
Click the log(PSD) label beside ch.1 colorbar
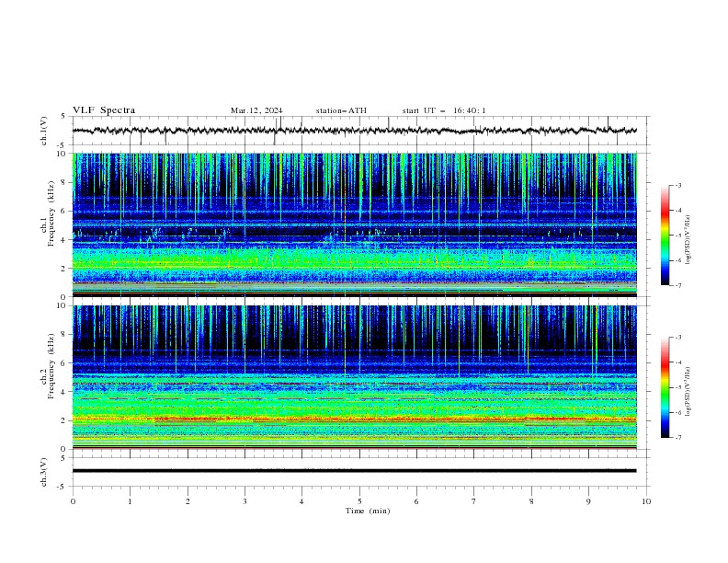pos(688,239)
